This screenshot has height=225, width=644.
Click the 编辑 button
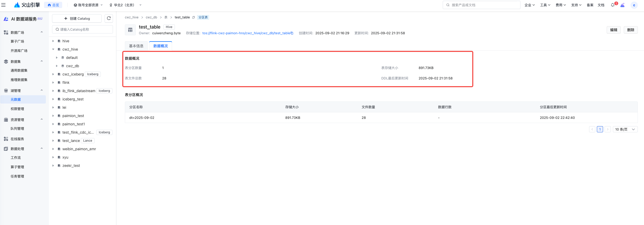coord(613,30)
